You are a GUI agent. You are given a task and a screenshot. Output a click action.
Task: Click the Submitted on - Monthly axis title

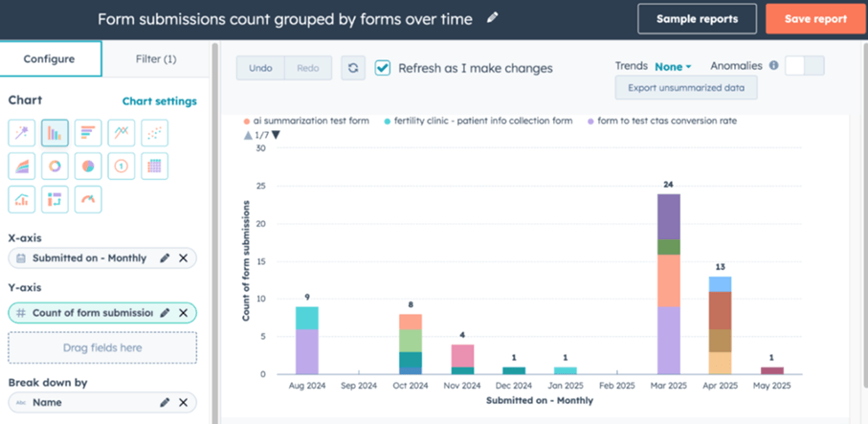[540, 400]
